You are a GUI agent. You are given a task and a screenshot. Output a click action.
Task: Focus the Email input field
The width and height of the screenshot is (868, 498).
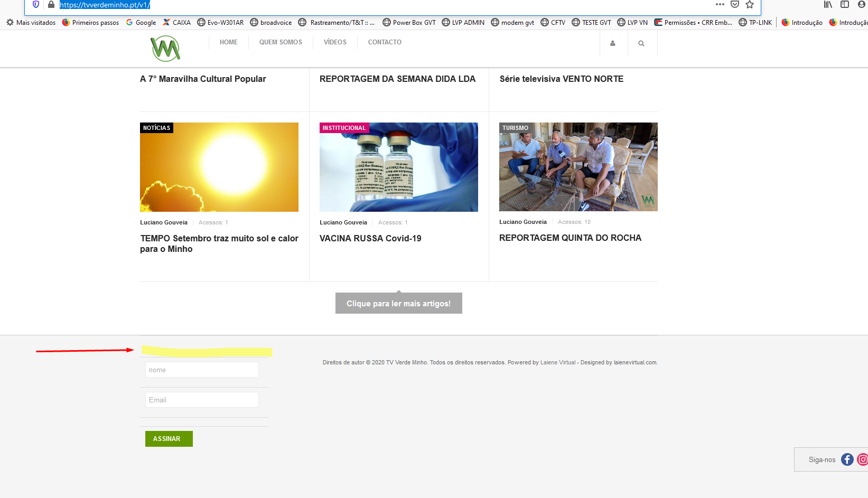(x=202, y=400)
